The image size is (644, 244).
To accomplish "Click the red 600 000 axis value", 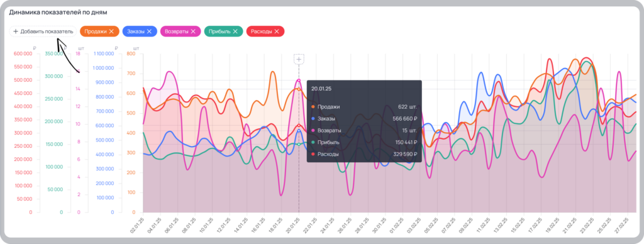I will (23, 53).
